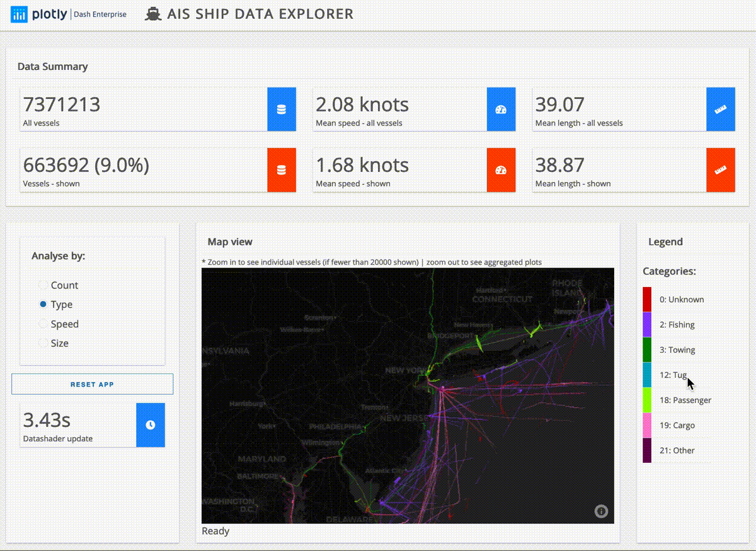
Task: Click the pink Cargo category swatch
Action: [647, 425]
